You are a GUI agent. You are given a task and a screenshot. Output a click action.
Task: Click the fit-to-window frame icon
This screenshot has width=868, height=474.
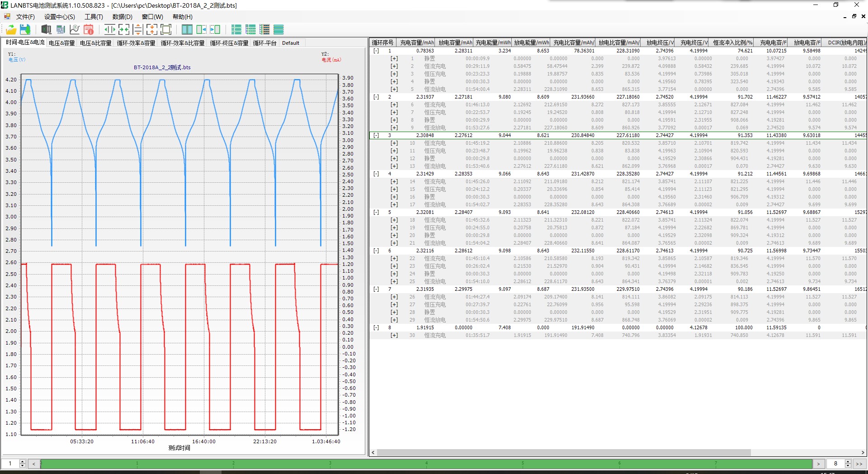tap(166, 30)
